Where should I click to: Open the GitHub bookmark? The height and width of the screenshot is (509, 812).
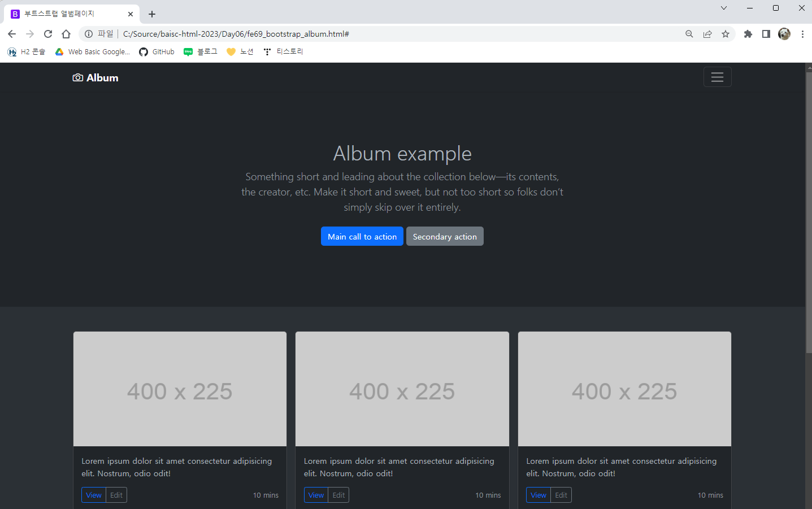157,51
